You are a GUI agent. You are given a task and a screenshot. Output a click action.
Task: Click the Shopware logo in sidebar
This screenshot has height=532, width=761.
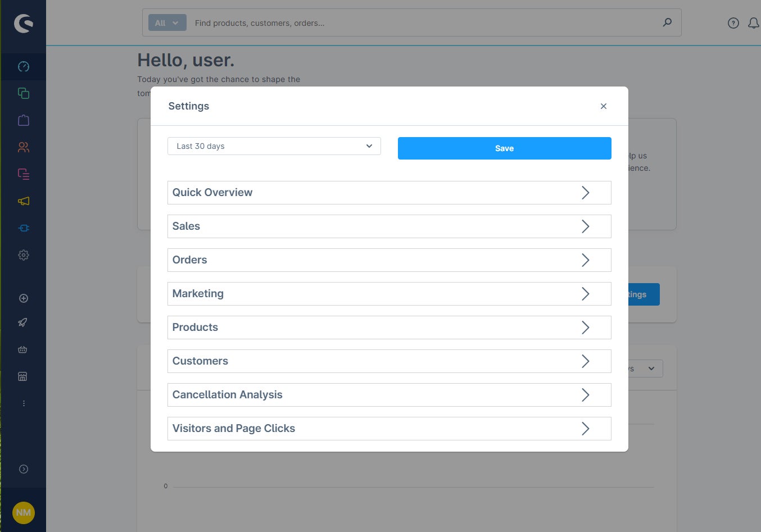24,23
